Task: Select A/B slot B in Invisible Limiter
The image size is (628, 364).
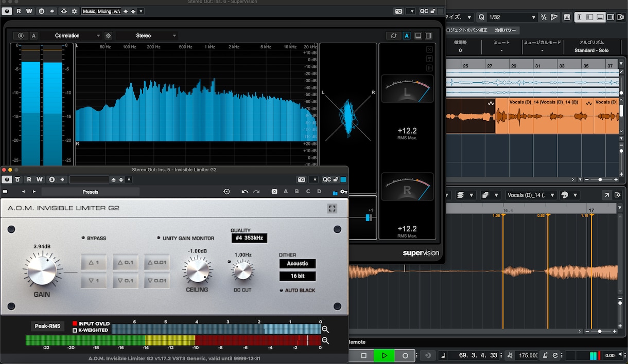Action: click(x=297, y=192)
